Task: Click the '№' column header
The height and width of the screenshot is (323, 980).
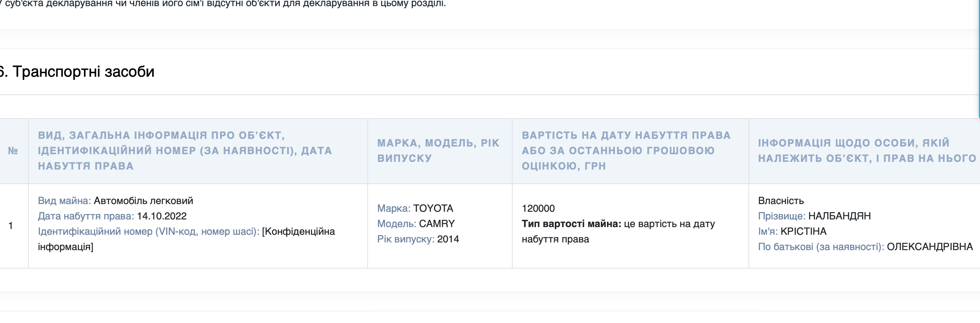Action: coord(13,151)
